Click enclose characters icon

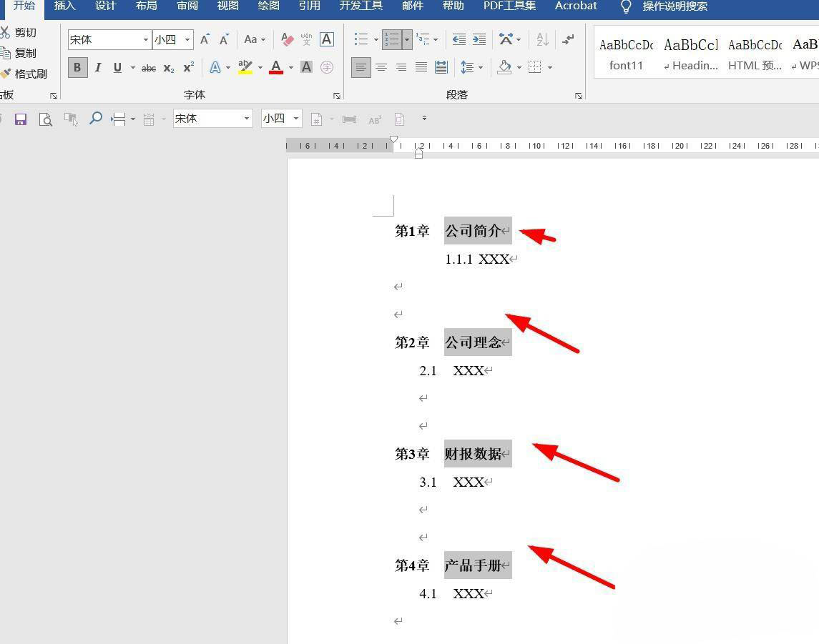pyautogui.click(x=326, y=67)
